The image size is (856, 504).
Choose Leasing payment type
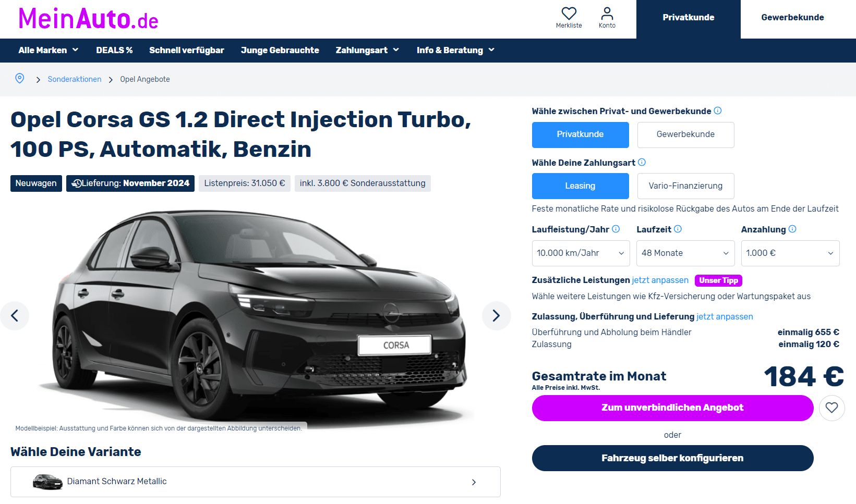click(x=580, y=186)
